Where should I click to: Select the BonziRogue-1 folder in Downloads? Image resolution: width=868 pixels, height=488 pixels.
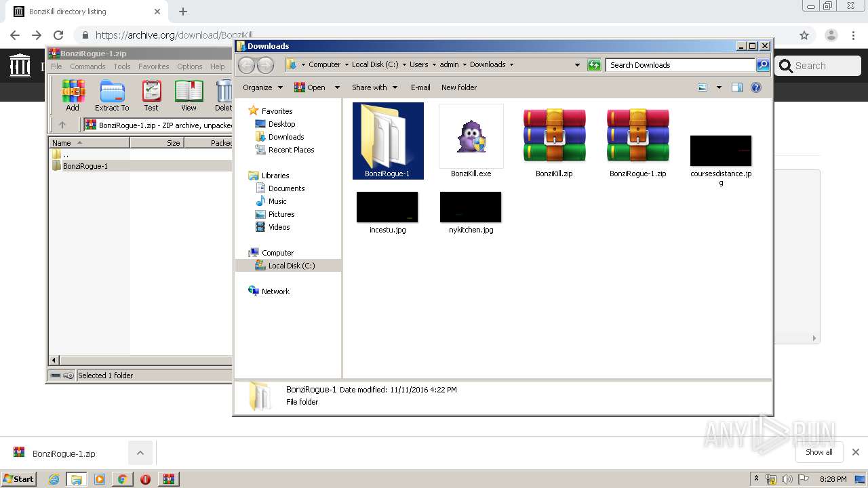388,141
